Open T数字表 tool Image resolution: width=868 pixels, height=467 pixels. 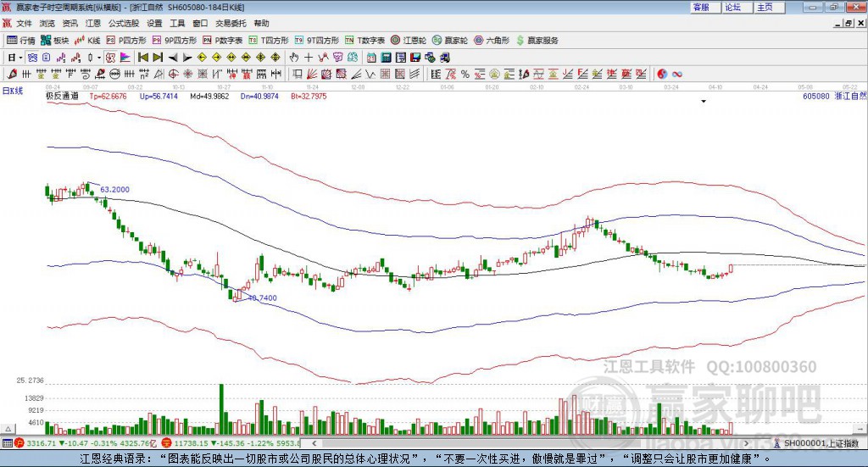tap(364, 41)
